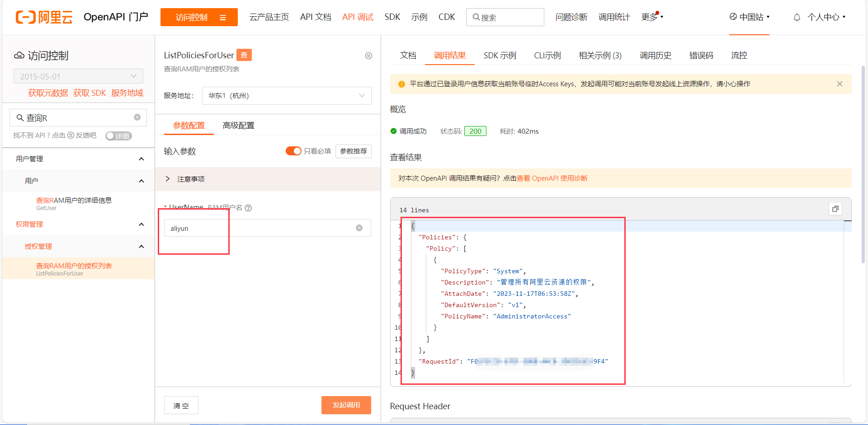This screenshot has height=425, width=868.
Task: Collapse the 授权管理 subsection
Action: pyautogui.click(x=142, y=247)
